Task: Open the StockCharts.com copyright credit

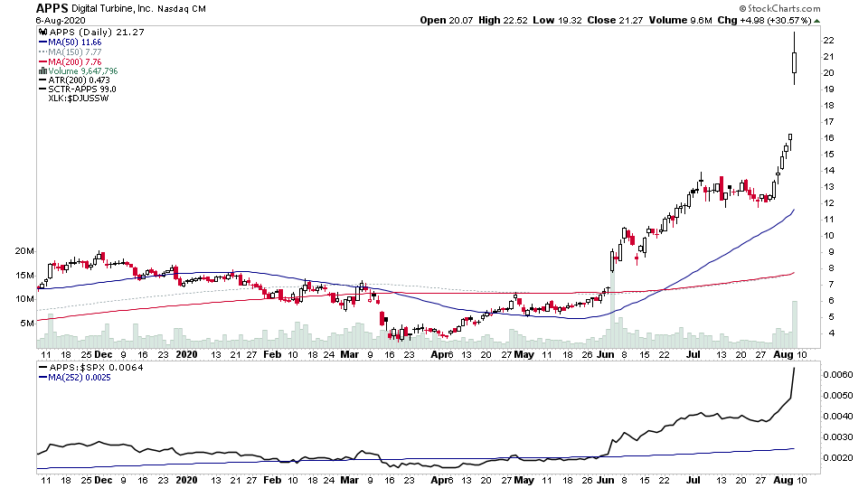Action: 779,8
